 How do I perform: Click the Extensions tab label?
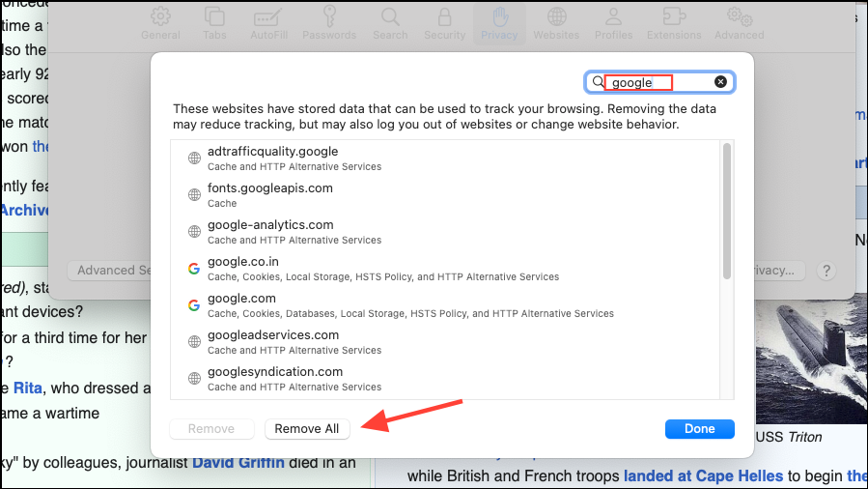[x=674, y=35]
